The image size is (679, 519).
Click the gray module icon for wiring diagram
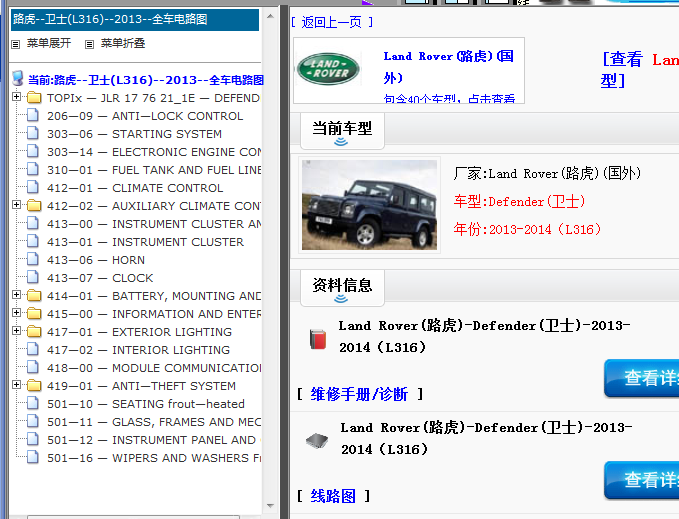317,441
